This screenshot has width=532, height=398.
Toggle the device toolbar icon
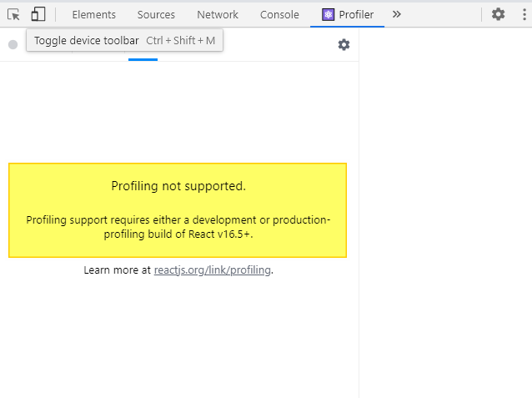click(38, 15)
